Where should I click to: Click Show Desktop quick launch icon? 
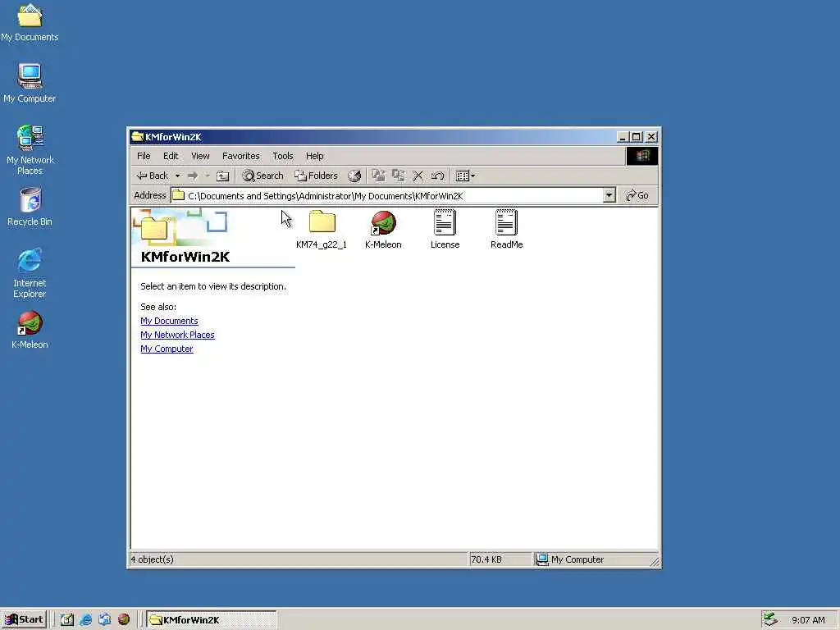pos(67,620)
